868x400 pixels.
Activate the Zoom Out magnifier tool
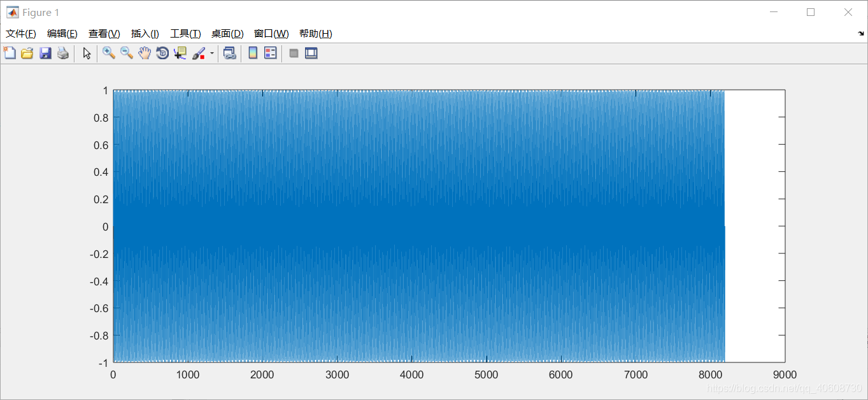coord(127,53)
